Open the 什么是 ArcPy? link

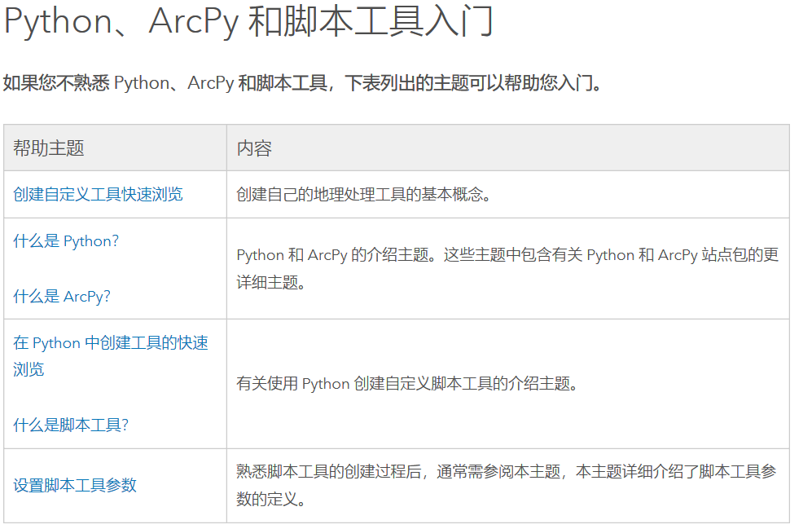[62, 297]
